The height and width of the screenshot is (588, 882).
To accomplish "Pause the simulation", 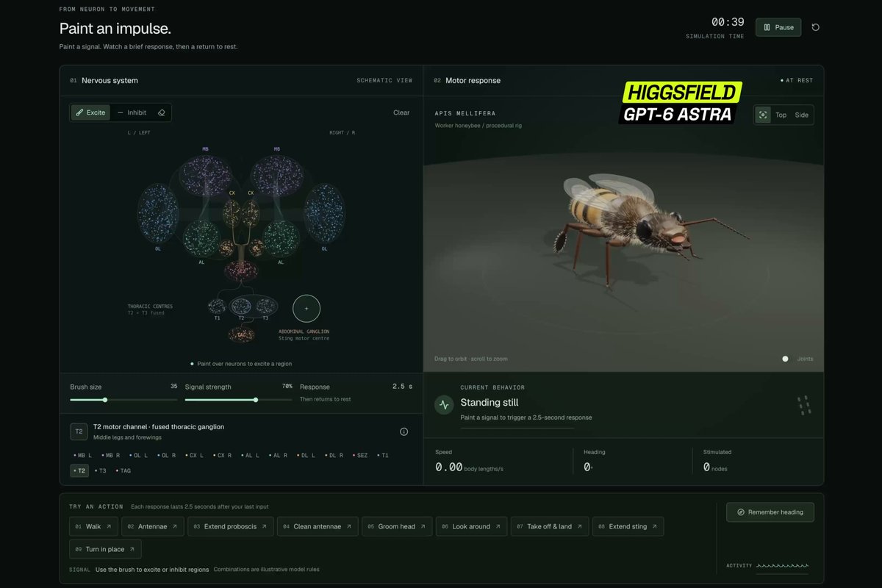I will click(x=778, y=27).
